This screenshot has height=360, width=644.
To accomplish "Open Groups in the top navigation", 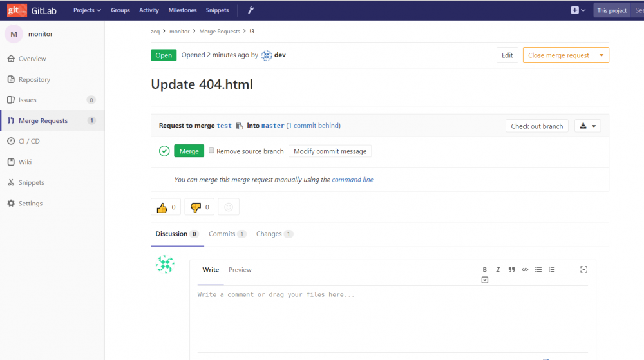I will pyautogui.click(x=120, y=10).
